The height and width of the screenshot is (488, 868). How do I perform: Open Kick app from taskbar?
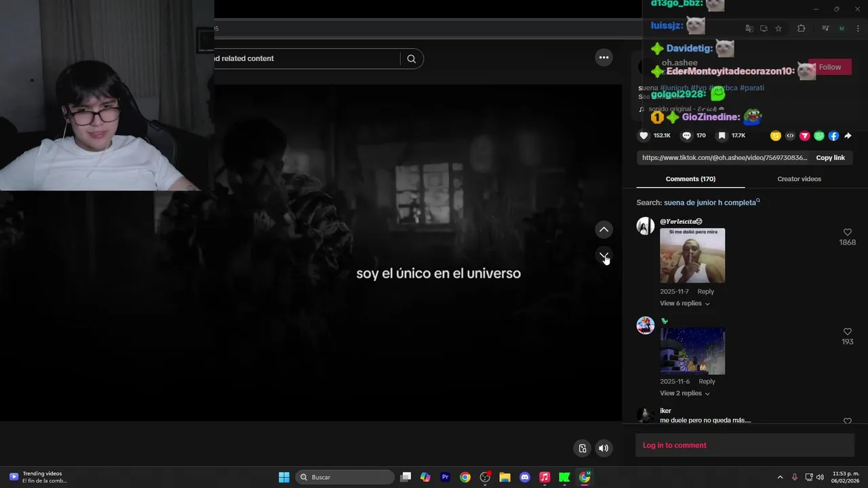coord(564,477)
